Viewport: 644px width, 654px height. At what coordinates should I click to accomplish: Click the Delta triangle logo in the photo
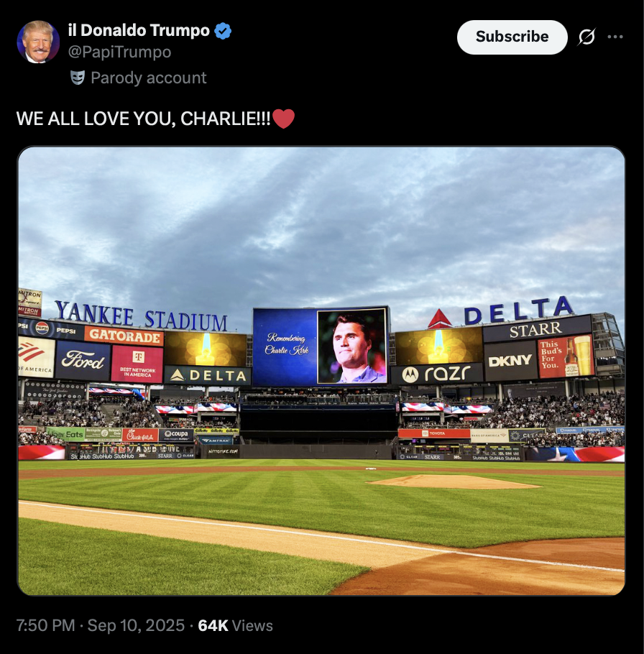point(439,318)
